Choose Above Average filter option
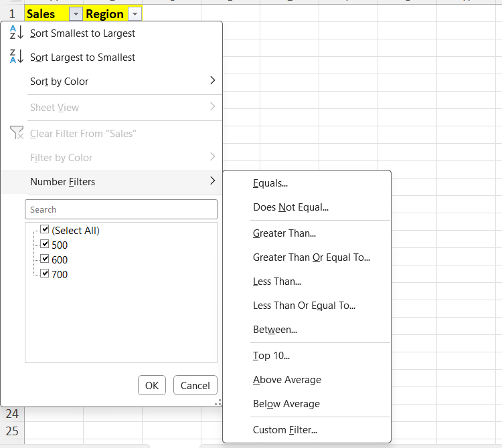502x448 pixels. (x=307, y=380)
